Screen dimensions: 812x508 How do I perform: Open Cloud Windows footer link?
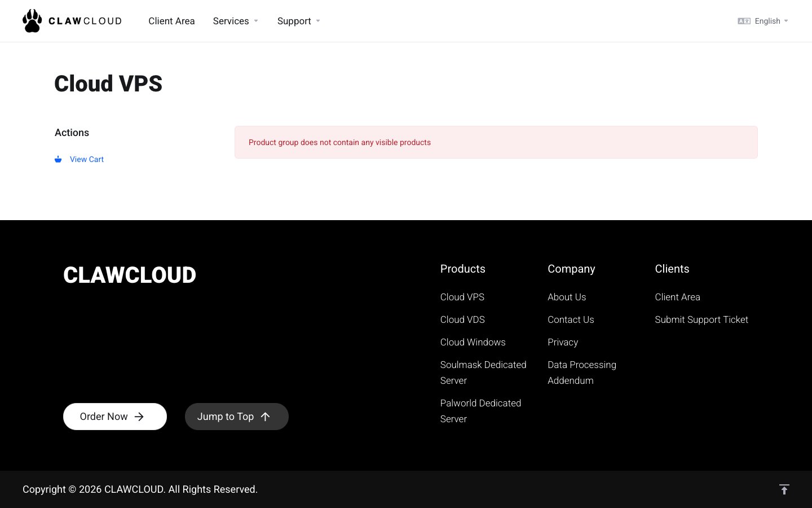tap(473, 342)
